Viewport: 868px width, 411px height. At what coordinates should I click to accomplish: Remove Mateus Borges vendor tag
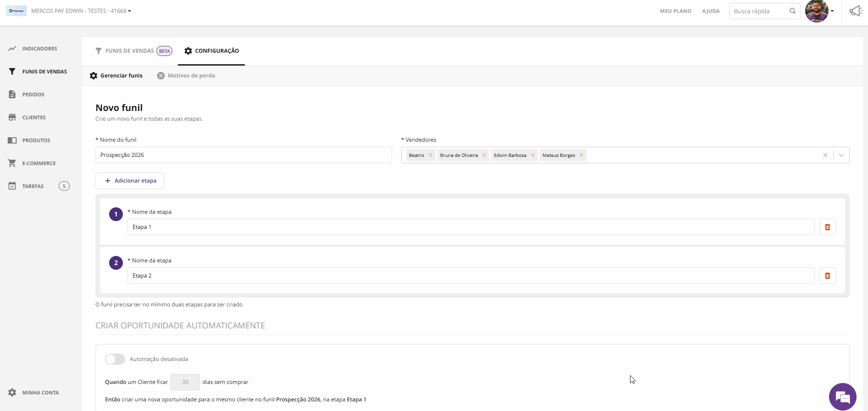coord(581,155)
